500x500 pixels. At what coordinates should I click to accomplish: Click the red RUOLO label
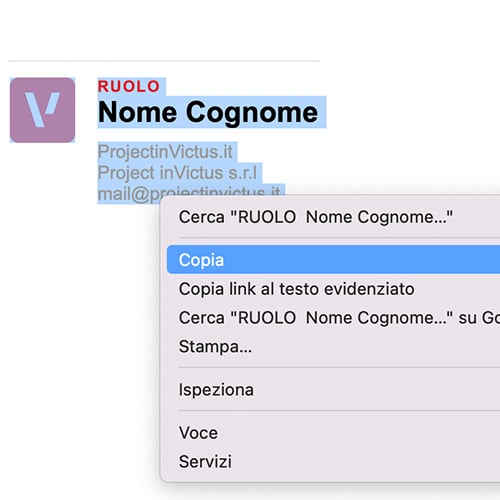coord(129,87)
